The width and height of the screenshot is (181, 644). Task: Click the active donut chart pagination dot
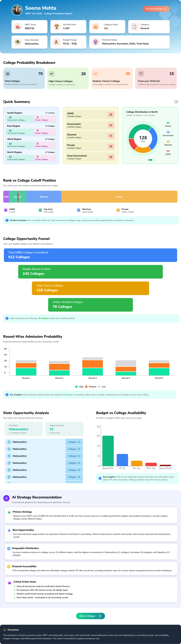150,160
